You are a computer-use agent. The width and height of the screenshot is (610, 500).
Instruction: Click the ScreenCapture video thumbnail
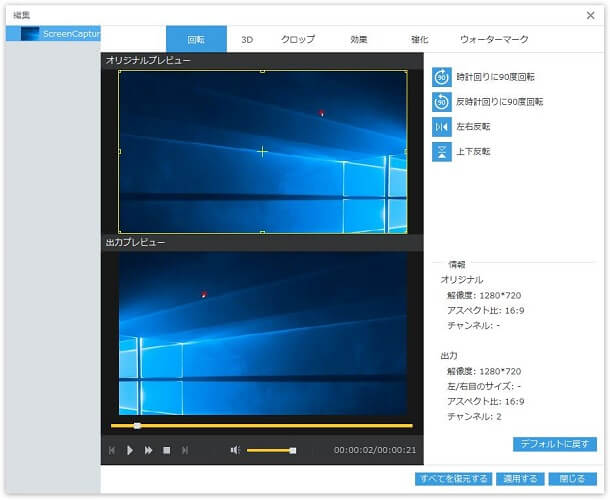click(x=30, y=34)
